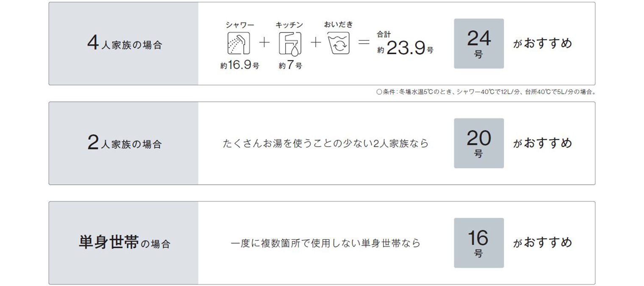Click the シャワー label text
Image resolution: width=644 pixels, height=286 pixels.
pos(240,25)
